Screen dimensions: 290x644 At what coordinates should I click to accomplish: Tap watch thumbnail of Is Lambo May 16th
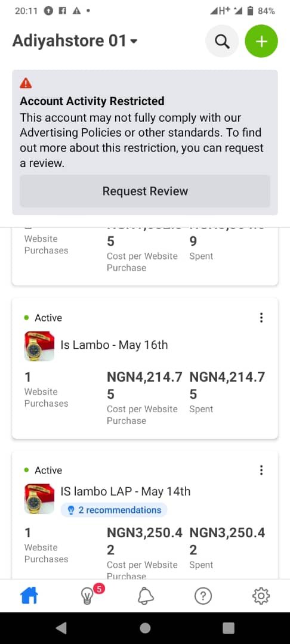(x=39, y=346)
